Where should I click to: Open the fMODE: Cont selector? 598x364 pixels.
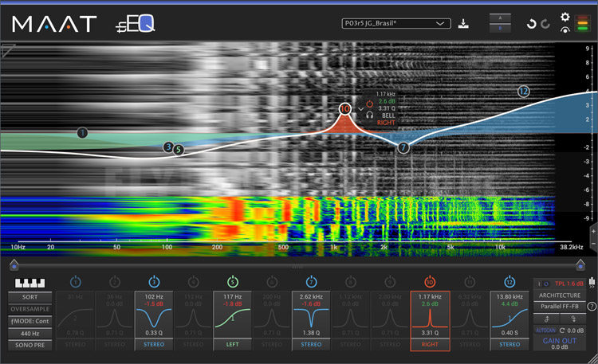pos(30,321)
